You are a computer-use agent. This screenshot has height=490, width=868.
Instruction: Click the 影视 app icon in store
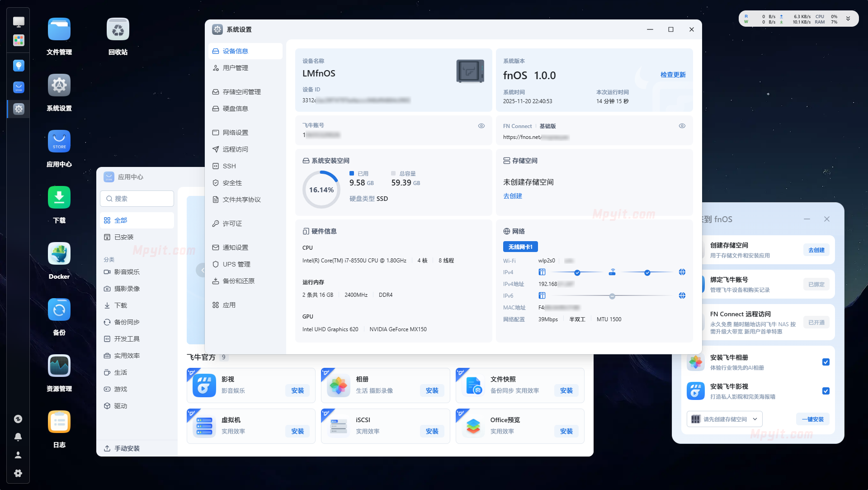(204, 386)
